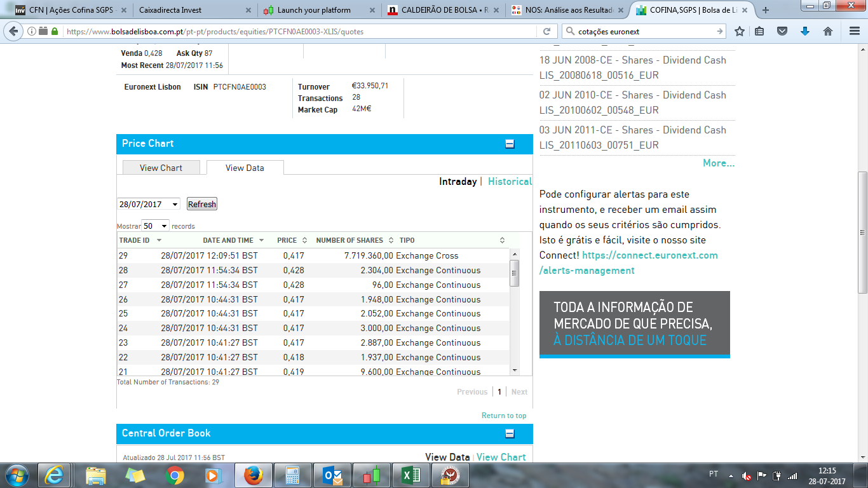Go to the Firefox home page icon
Image resolution: width=868 pixels, height=488 pixels.
[x=827, y=31]
